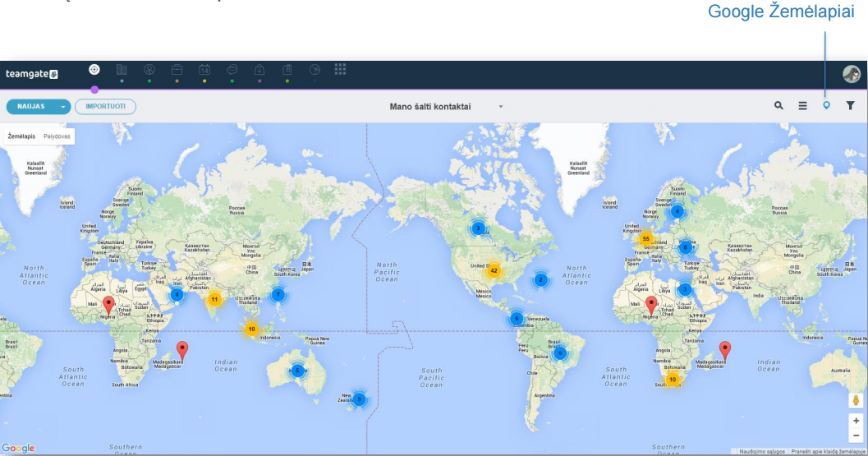Click the orange 10 cluster near Indonesia
The width and height of the screenshot is (868, 456).
pyautogui.click(x=251, y=329)
